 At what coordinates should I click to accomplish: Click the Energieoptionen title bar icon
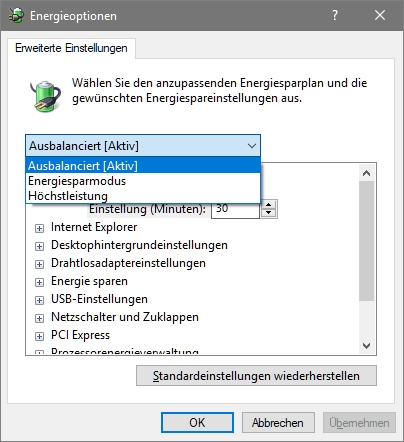coord(16,15)
